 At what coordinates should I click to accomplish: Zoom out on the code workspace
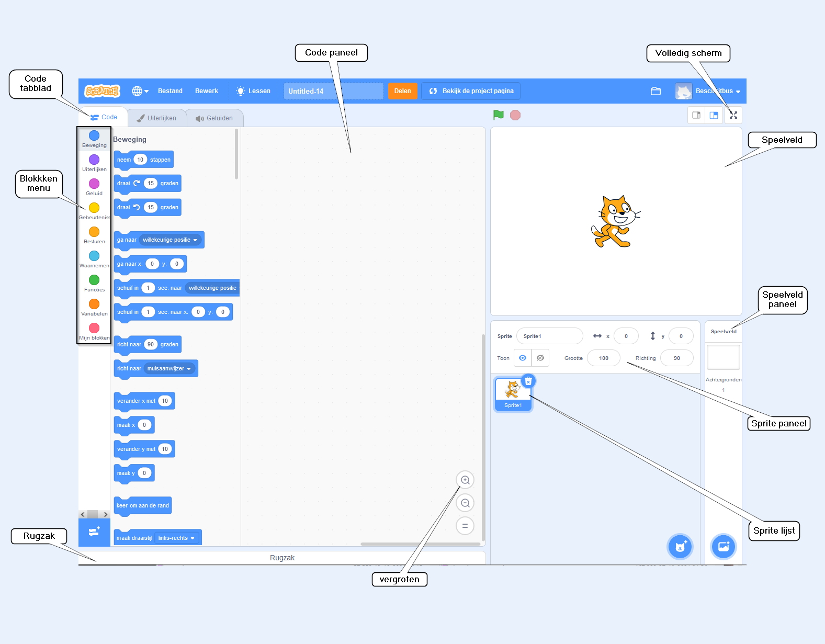(x=465, y=503)
